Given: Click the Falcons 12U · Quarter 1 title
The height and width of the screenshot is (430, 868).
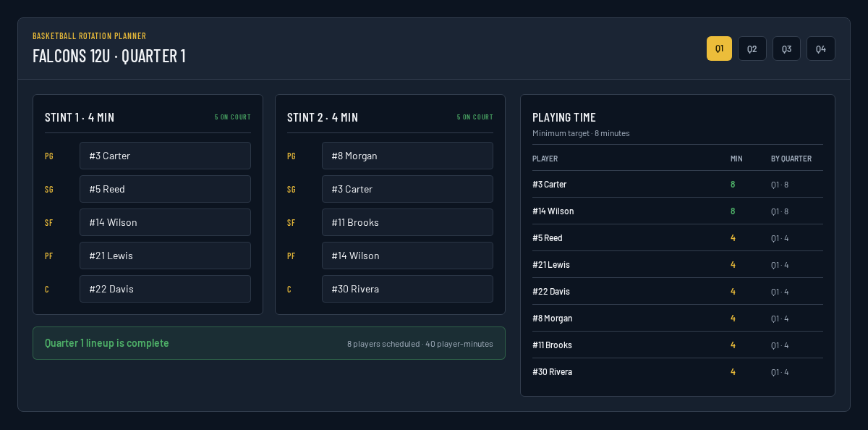Looking at the screenshot, I should click(x=109, y=56).
